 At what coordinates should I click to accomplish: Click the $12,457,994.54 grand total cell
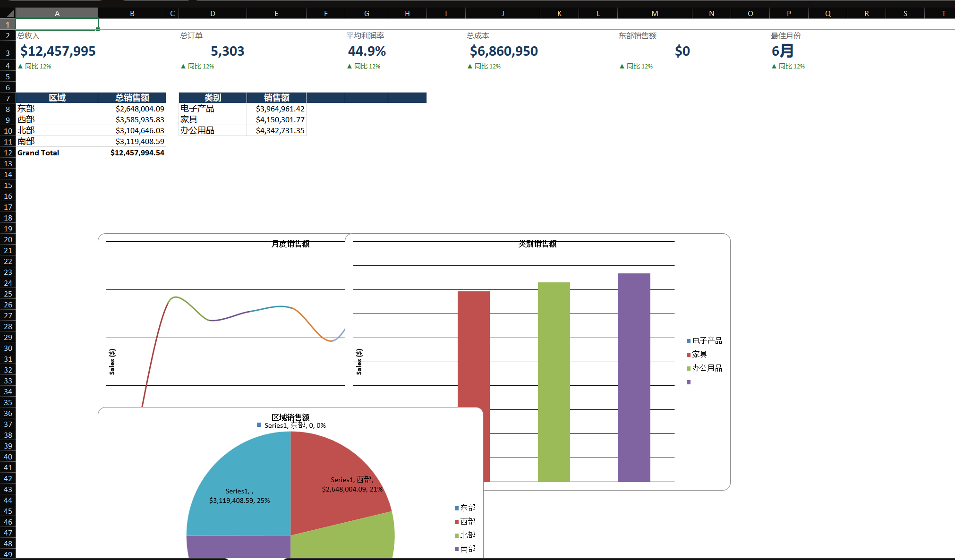132,153
